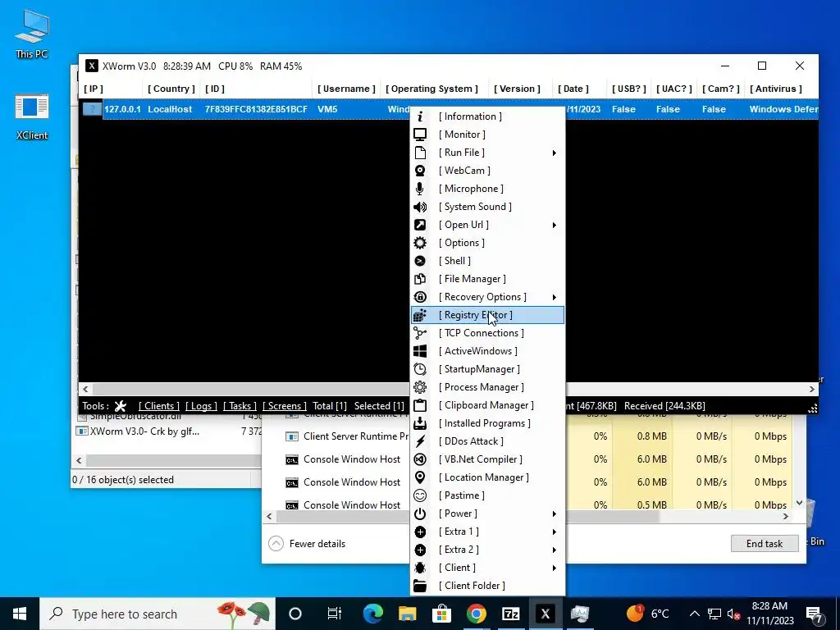Select the 'XWorm V3.0- Crk by glf...' file in Explorer
The image size is (840, 630).
pos(144,431)
